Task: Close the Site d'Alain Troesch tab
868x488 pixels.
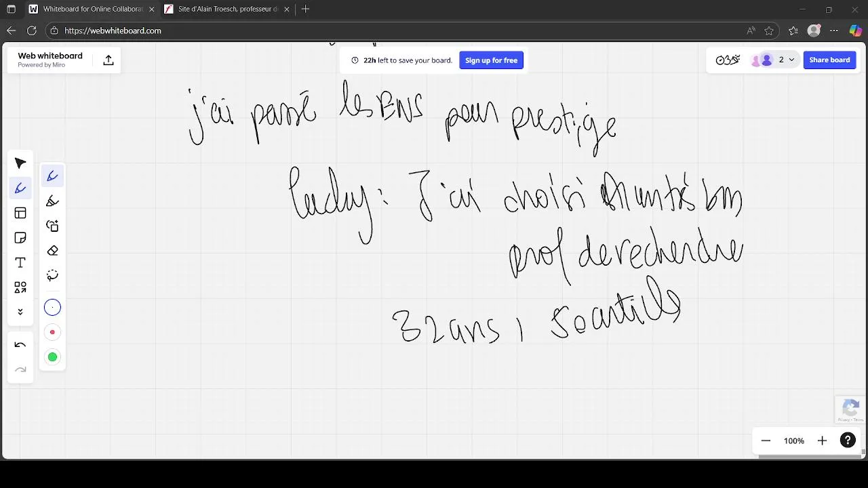Action: click(x=287, y=9)
